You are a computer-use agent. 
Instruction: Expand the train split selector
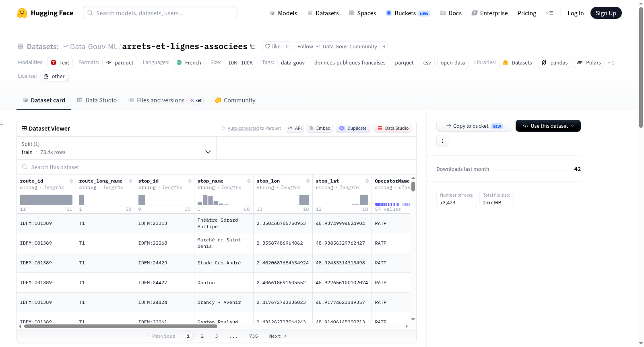[116, 148]
